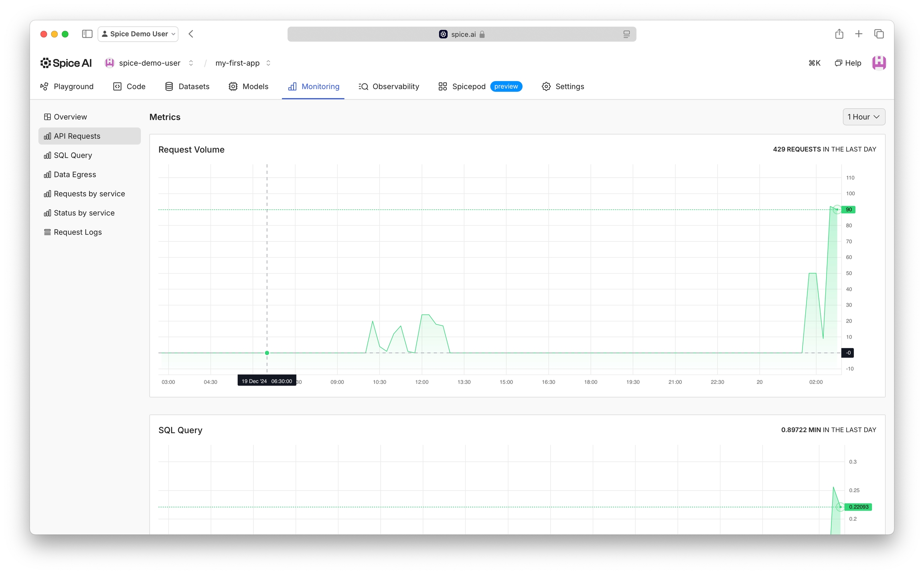The width and height of the screenshot is (924, 574).
Task: Click the reader view icon in address bar
Action: pyautogui.click(x=626, y=34)
